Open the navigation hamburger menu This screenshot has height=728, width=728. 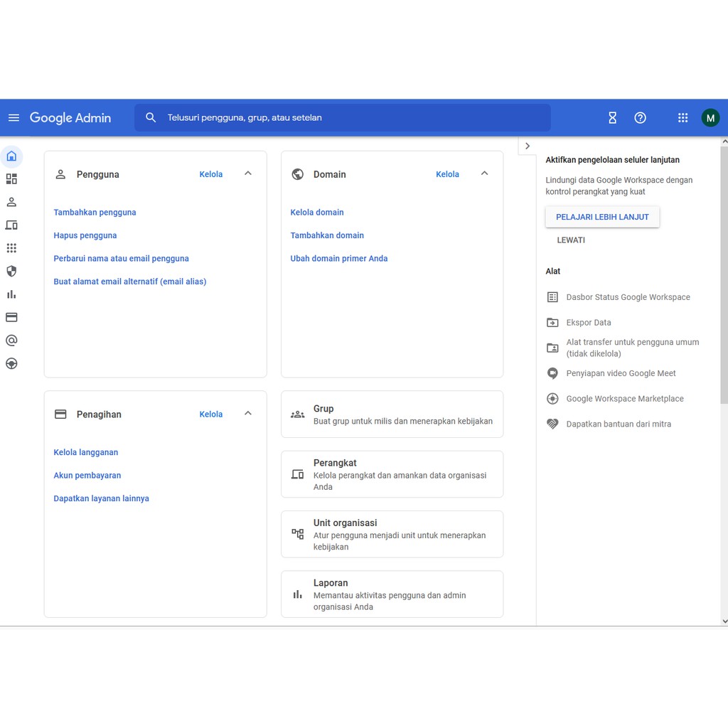pos(13,117)
